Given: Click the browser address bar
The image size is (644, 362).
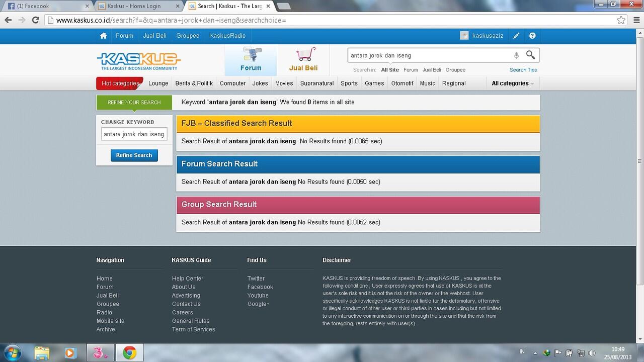Looking at the screenshot, I should click(x=335, y=20).
